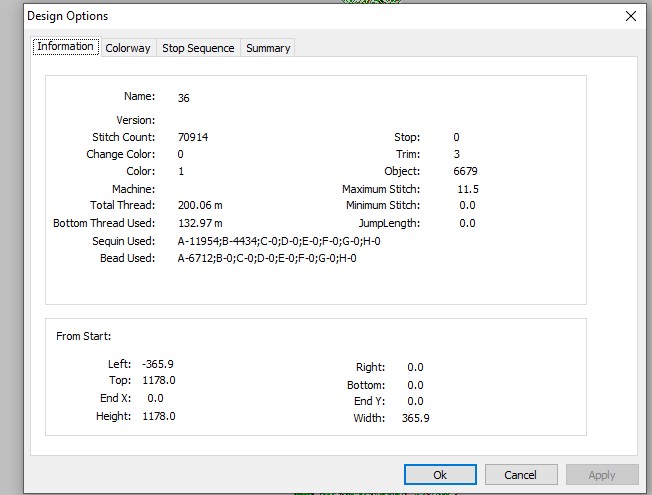Image resolution: width=652 pixels, height=495 pixels.
Task: Click the Maximum Stitch value 11.5
Action: click(x=468, y=189)
